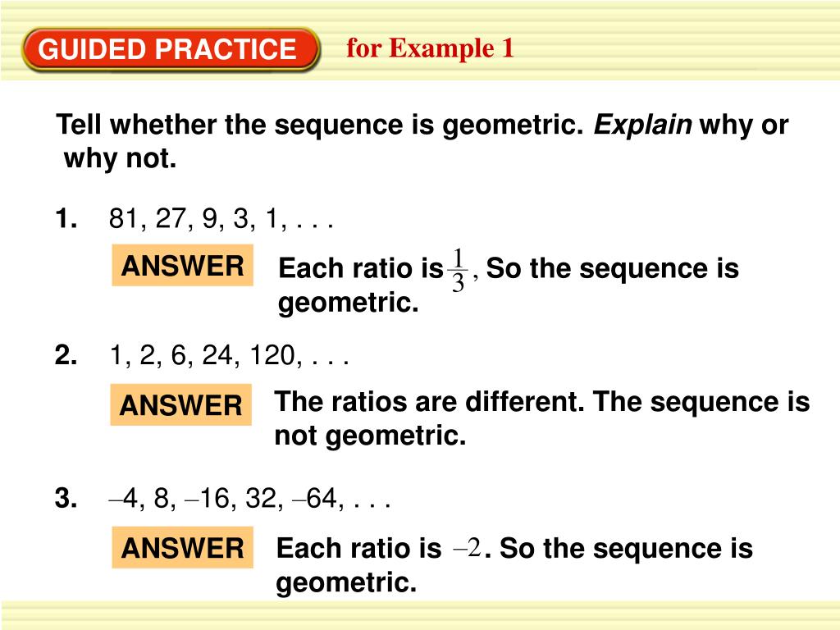840x630 pixels.
Task: Click the fraction one-third in answer 1
Action: point(458,270)
